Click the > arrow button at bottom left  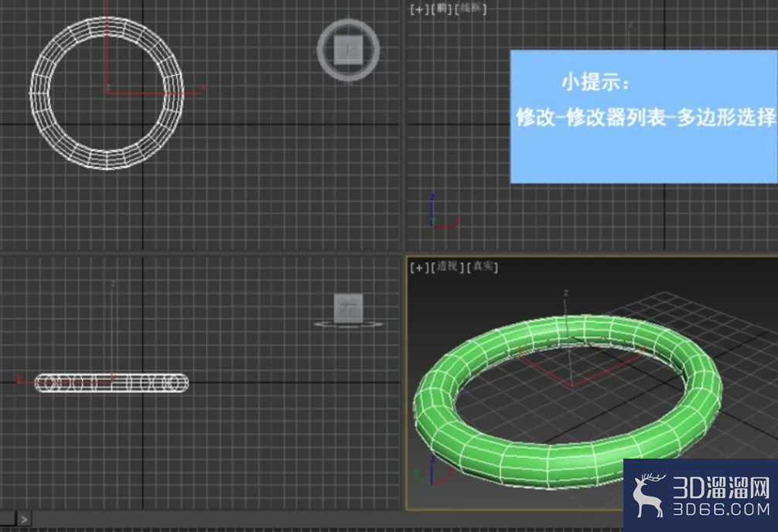[24, 520]
